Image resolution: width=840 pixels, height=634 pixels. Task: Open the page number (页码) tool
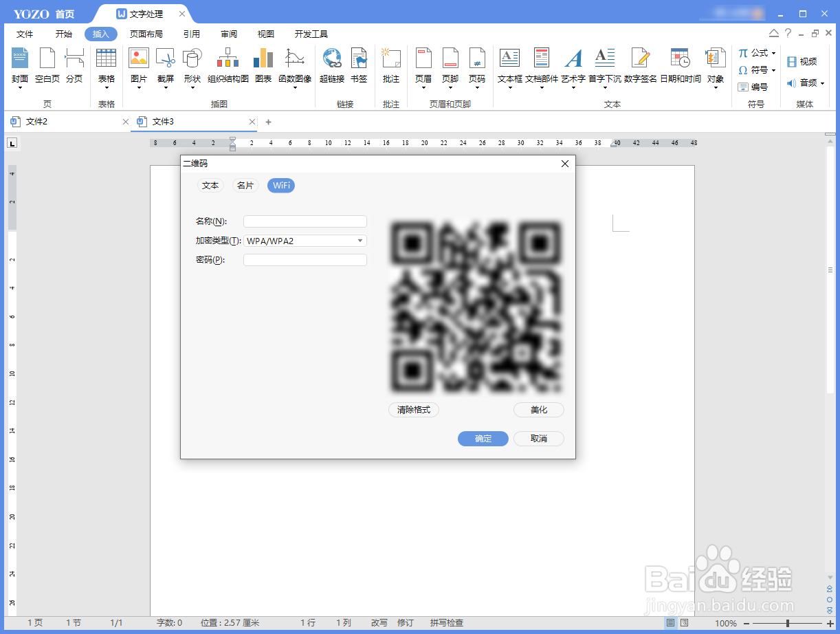point(477,67)
